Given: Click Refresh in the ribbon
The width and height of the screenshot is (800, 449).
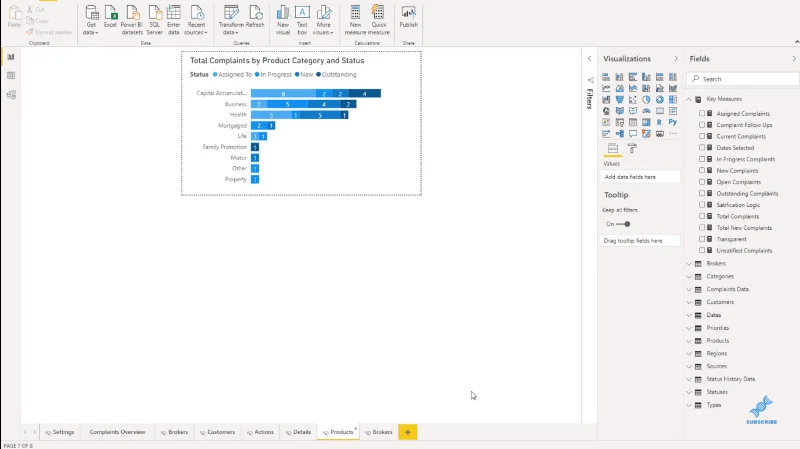Looking at the screenshot, I should 255,18.
